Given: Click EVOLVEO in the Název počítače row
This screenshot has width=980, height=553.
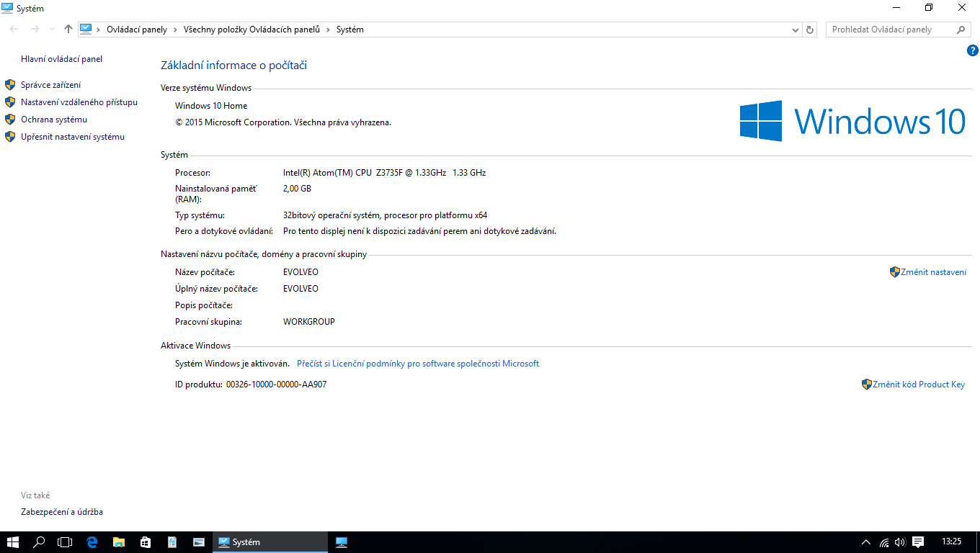Looking at the screenshot, I should pyautogui.click(x=300, y=272).
